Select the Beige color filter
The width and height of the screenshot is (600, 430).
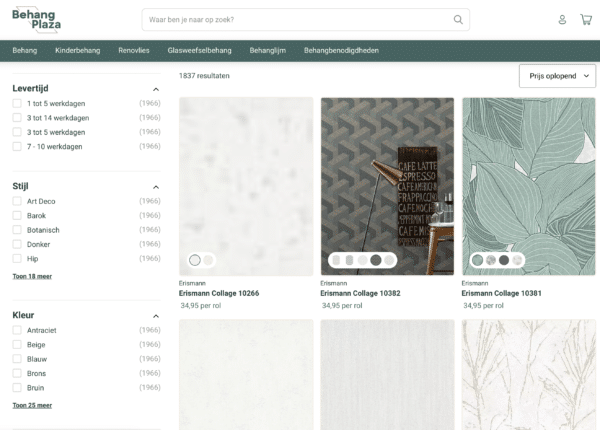tap(17, 345)
